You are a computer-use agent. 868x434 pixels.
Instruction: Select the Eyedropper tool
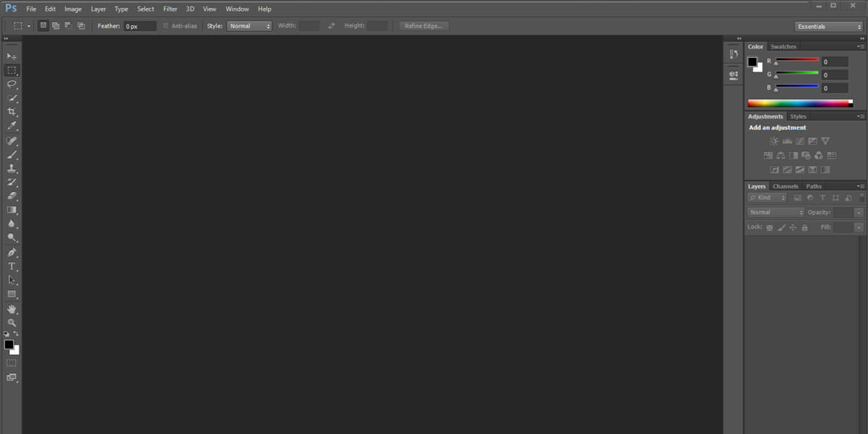pyautogui.click(x=12, y=126)
